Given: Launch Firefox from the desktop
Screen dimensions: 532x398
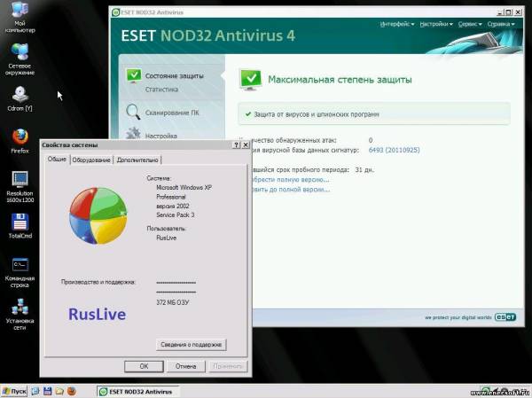Looking at the screenshot, I should (x=20, y=141).
